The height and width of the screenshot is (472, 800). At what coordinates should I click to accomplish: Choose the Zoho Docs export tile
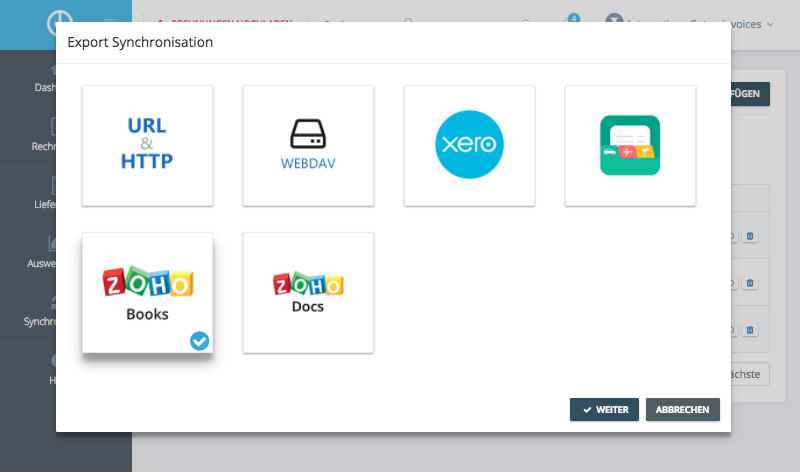308,293
